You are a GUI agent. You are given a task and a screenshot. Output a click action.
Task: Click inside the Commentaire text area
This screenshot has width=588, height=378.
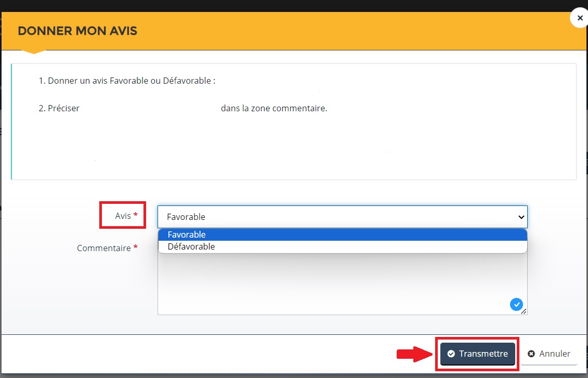tap(343, 284)
